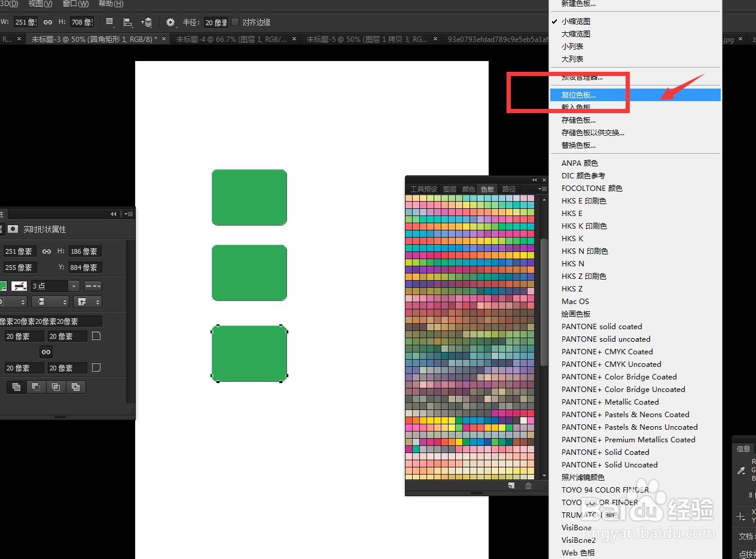Open the path operations icon in options bar

pos(109,22)
